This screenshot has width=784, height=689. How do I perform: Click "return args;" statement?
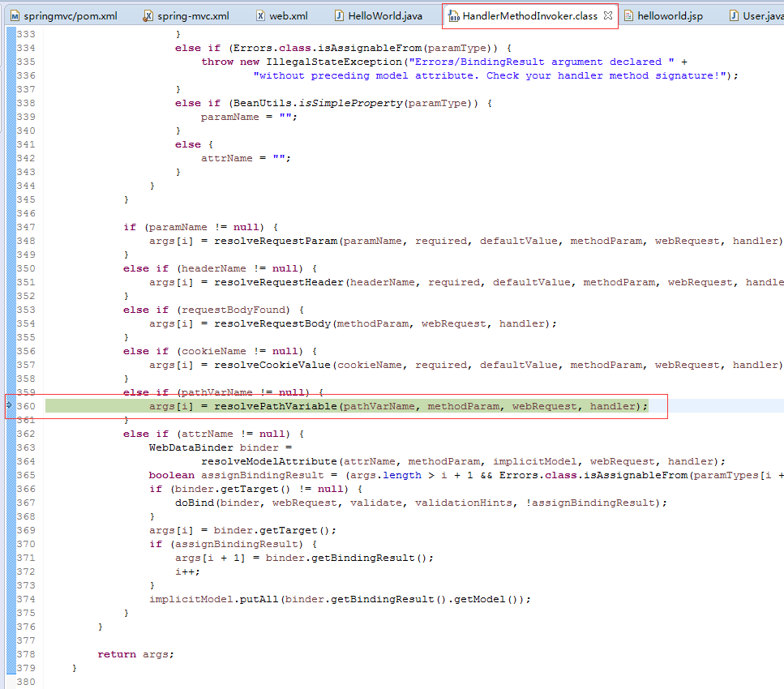[x=135, y=654]
